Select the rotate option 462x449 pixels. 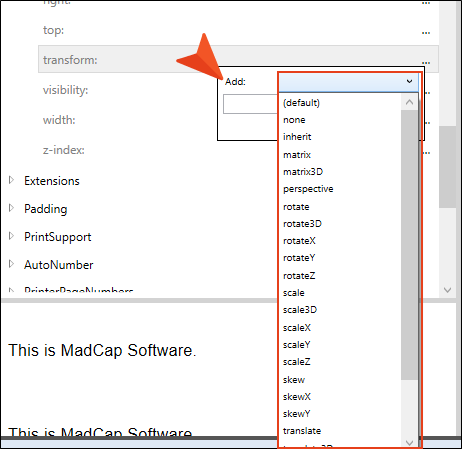click(x=296, y=207)
